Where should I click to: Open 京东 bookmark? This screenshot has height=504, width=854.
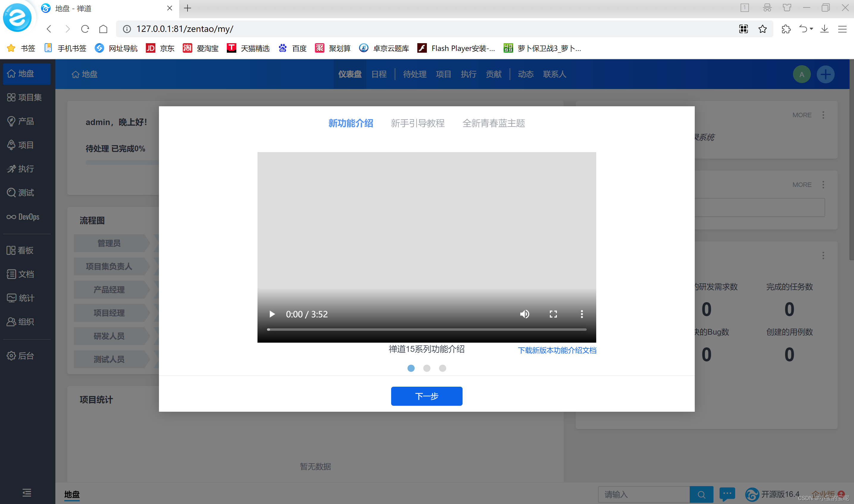tap(160, 48)
